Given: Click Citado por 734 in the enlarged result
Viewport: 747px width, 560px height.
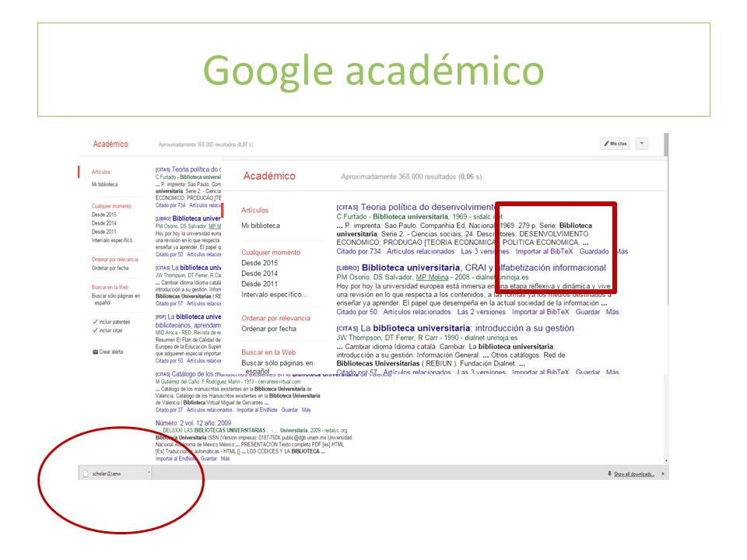Looking at the screenshot, I should [359, 251].
